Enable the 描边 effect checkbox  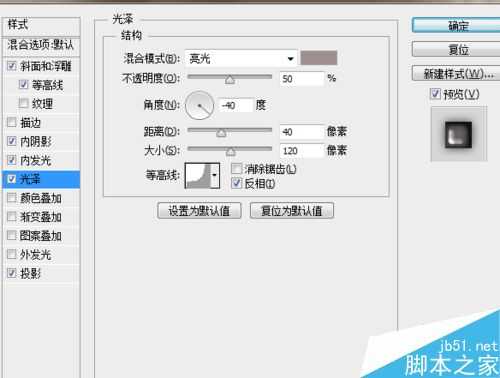pos(12,122)
